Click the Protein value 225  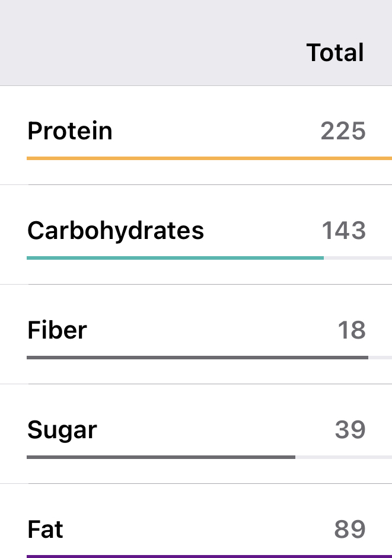coord(343,130)
